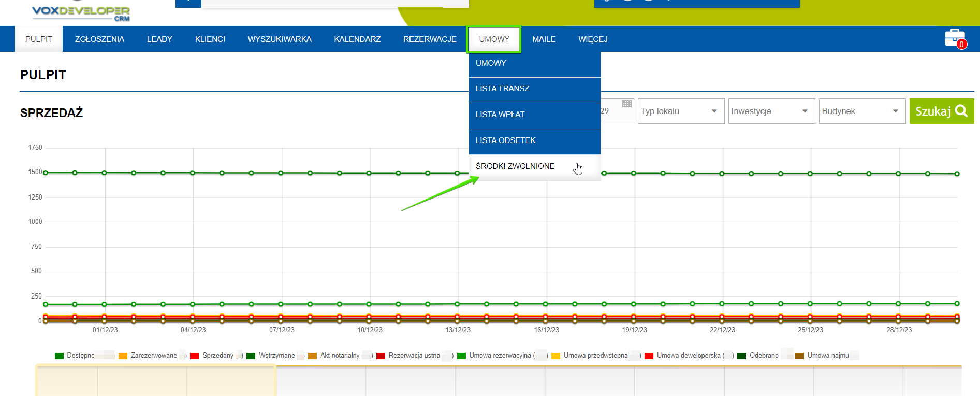980x396 pixels.
Task: Click the red Umowa deweloperska color swatch
Action: [x=649, y=356]
